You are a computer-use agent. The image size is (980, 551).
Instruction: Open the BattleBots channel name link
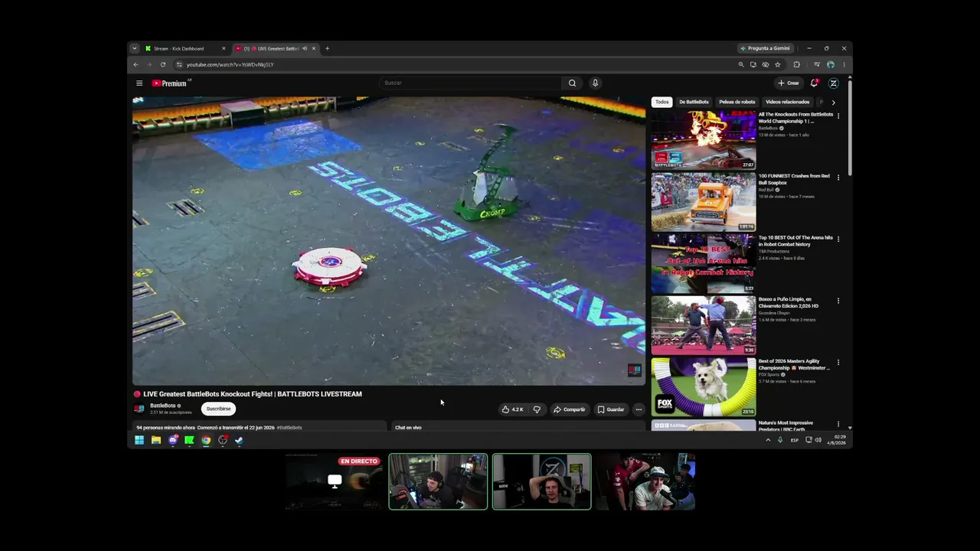tap(163, 406)
